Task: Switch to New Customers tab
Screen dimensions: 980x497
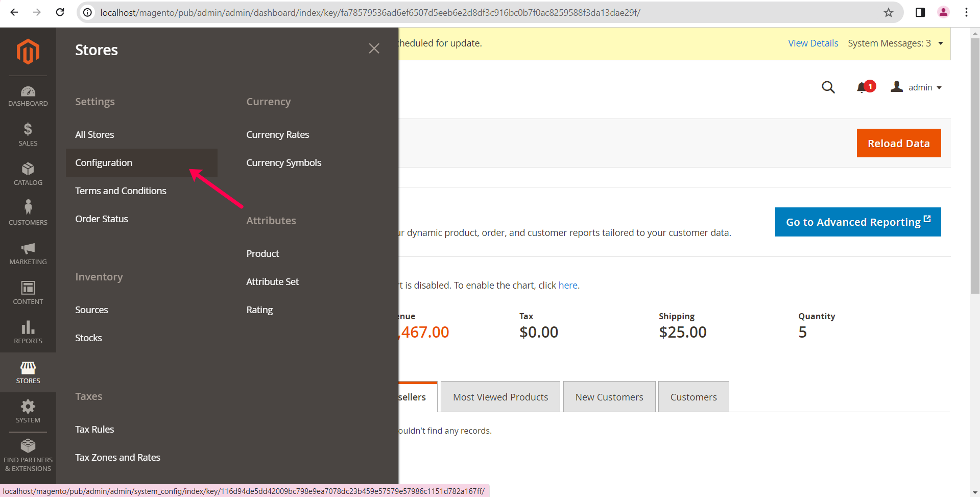Action: point(609,397)
